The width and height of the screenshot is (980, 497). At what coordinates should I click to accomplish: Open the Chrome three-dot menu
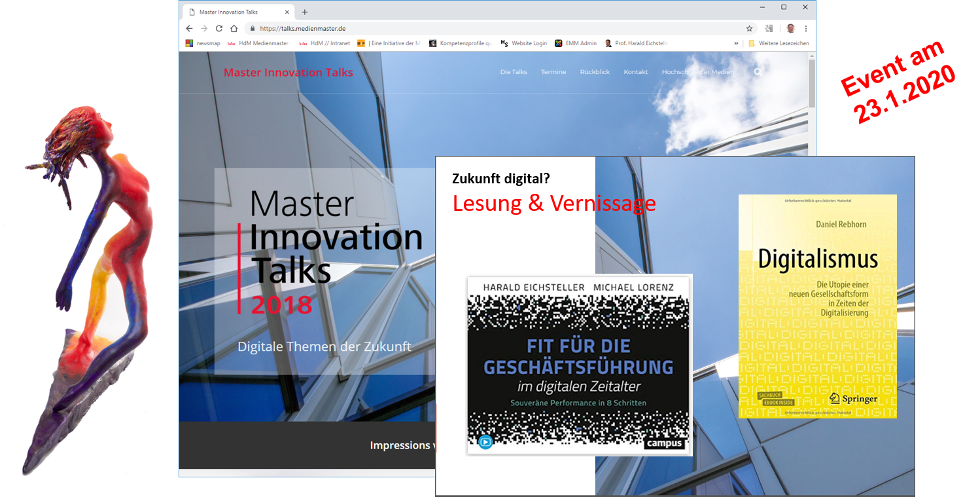point(806,29)
